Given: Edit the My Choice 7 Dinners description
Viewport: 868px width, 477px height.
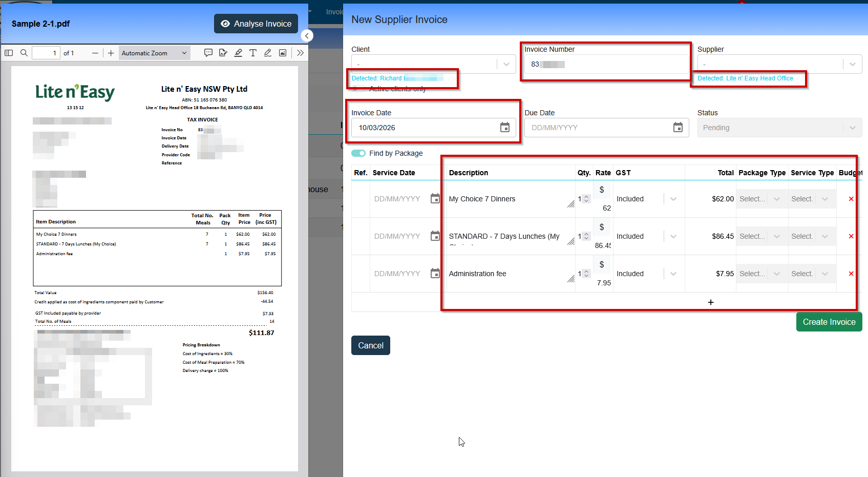Looking at the screenshot, I should [x=511, y=199].
